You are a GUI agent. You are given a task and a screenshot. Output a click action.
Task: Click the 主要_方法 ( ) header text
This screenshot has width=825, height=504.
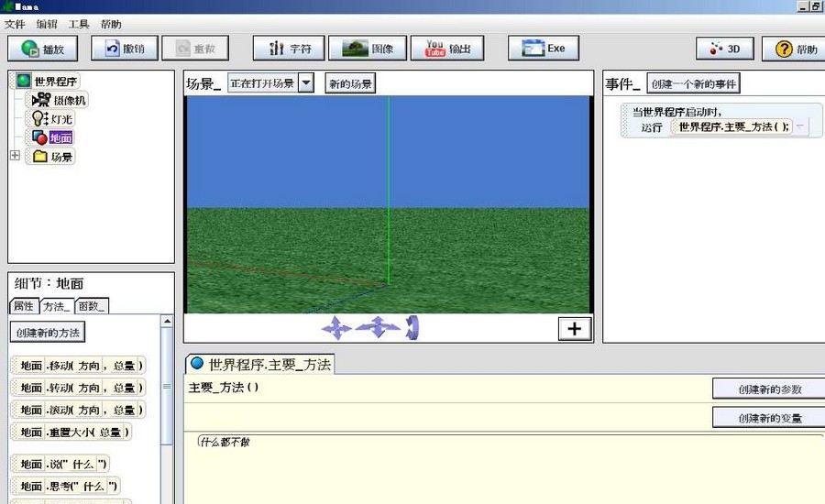pyautogui.click(x=224, y=388)
